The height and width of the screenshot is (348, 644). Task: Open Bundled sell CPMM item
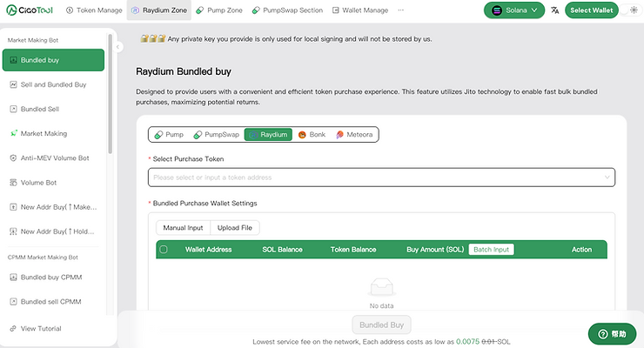pyautogui.click(x=53, y=302)
